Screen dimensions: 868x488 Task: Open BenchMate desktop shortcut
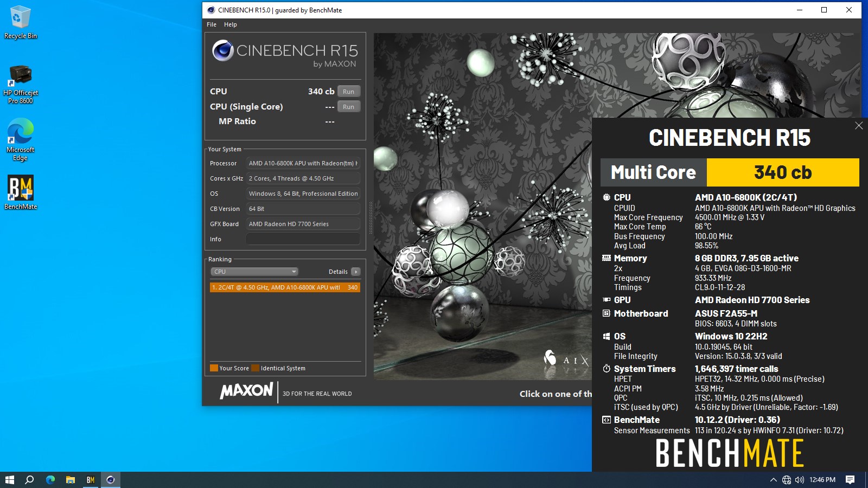tap(21, 192)
